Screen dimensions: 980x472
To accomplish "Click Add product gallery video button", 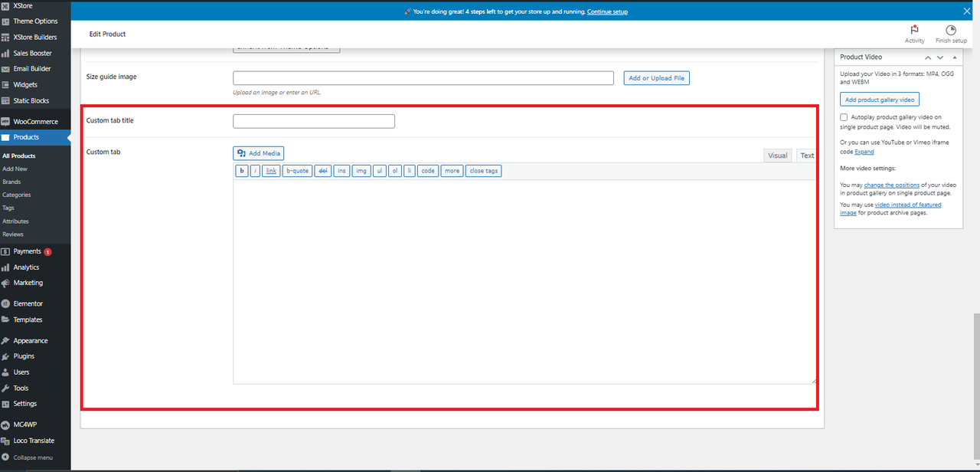I will [x=879, y=100].
